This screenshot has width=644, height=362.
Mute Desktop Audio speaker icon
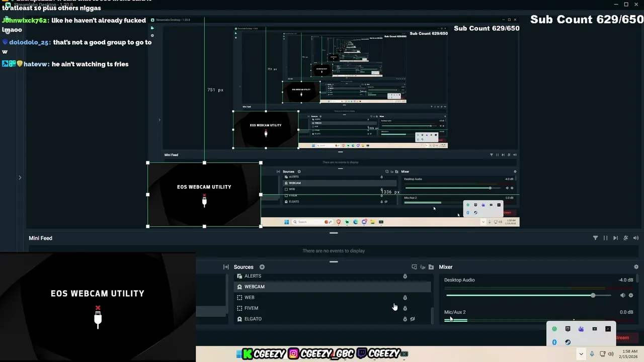(x=622, y=296)
